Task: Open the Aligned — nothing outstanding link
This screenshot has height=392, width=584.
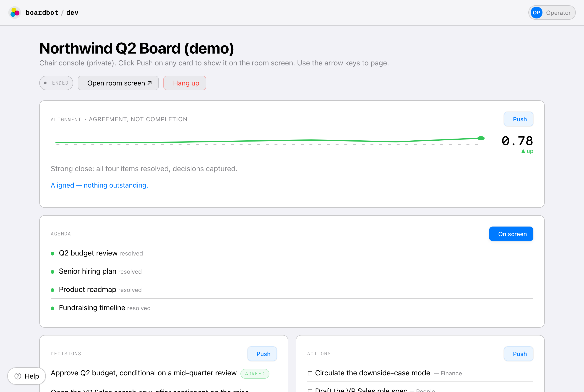Action: coord(99,185)
